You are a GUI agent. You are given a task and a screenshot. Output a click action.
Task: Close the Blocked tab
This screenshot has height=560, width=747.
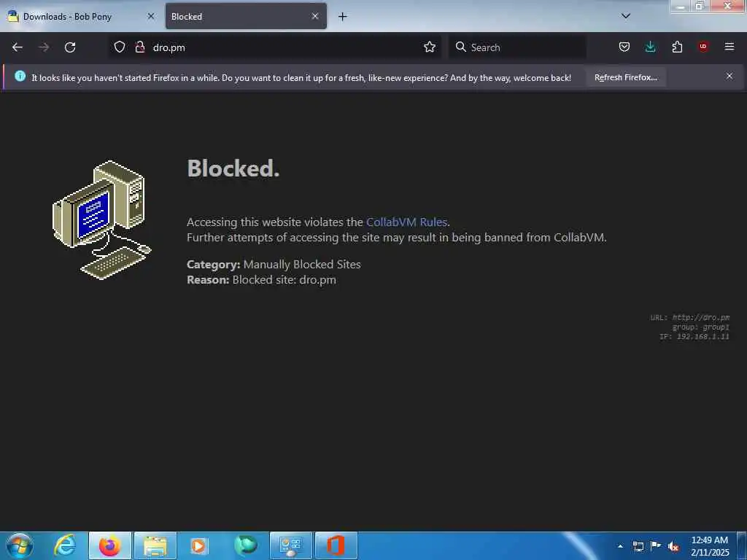pyautogui.click(x=315, y=16)
